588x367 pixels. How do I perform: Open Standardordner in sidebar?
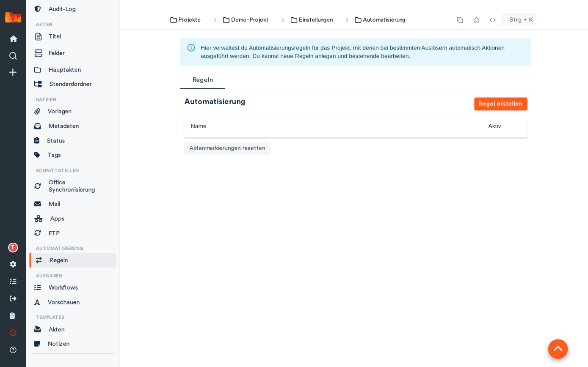click(x=73, y=84)
